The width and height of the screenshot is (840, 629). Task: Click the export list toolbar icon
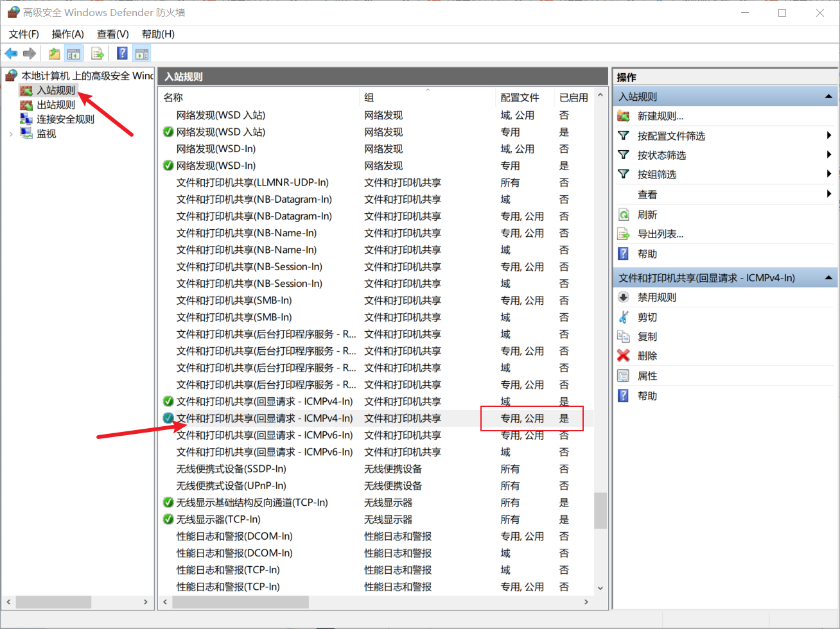98,54
